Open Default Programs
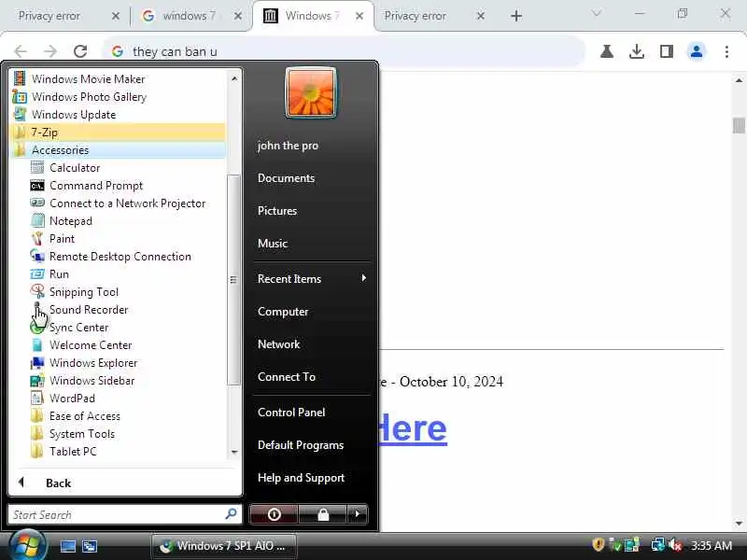Screen dimensions: 747x560 [x=301, y=445]
